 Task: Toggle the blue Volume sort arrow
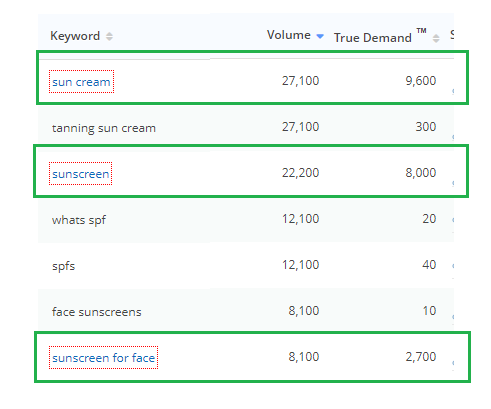click(320, 36)
